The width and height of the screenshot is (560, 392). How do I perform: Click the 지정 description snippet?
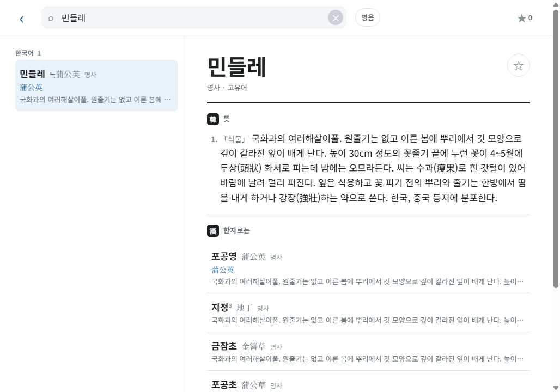pos(368,320)
